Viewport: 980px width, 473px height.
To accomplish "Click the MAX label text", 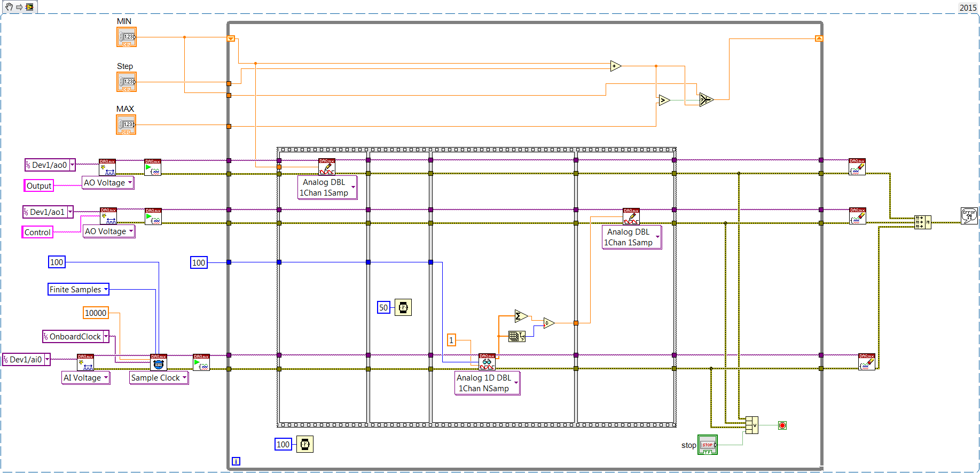I will [126, 109].
